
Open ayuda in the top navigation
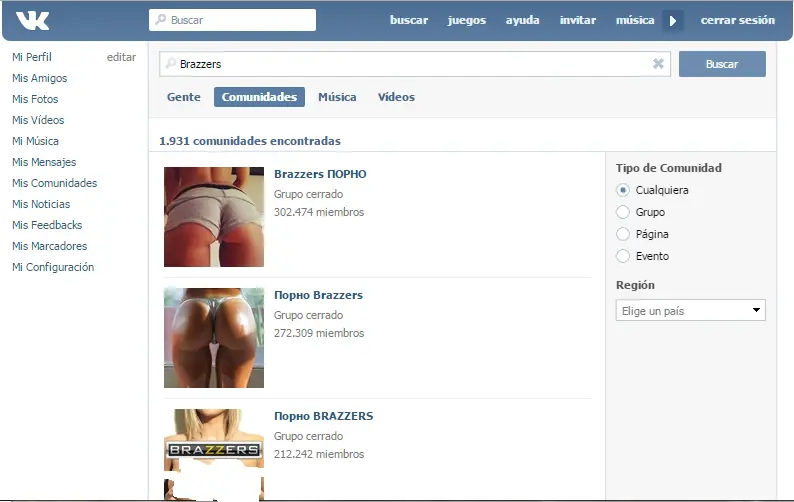pyautogui.click(x=522, y=20)
